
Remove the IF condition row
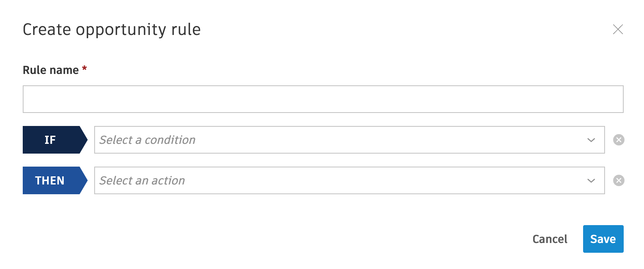618,140
